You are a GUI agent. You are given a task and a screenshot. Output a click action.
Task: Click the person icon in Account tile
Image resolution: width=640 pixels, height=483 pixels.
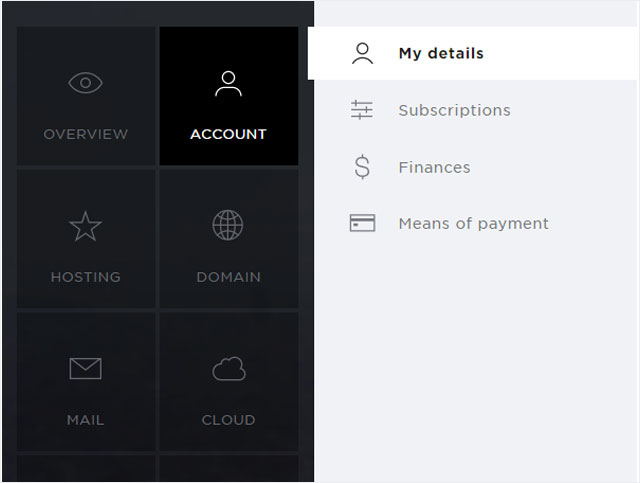click(228, 84)
